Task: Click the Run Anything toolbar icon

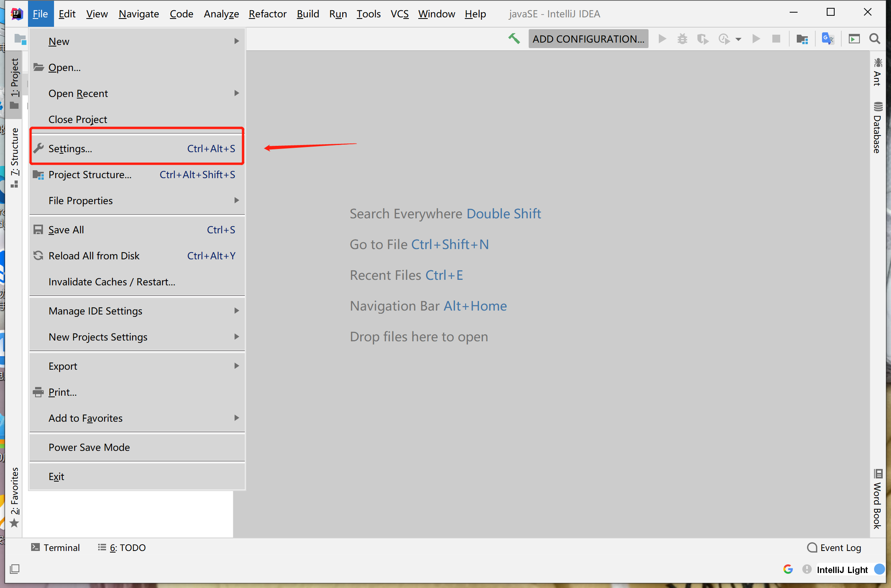Action: 854,39
